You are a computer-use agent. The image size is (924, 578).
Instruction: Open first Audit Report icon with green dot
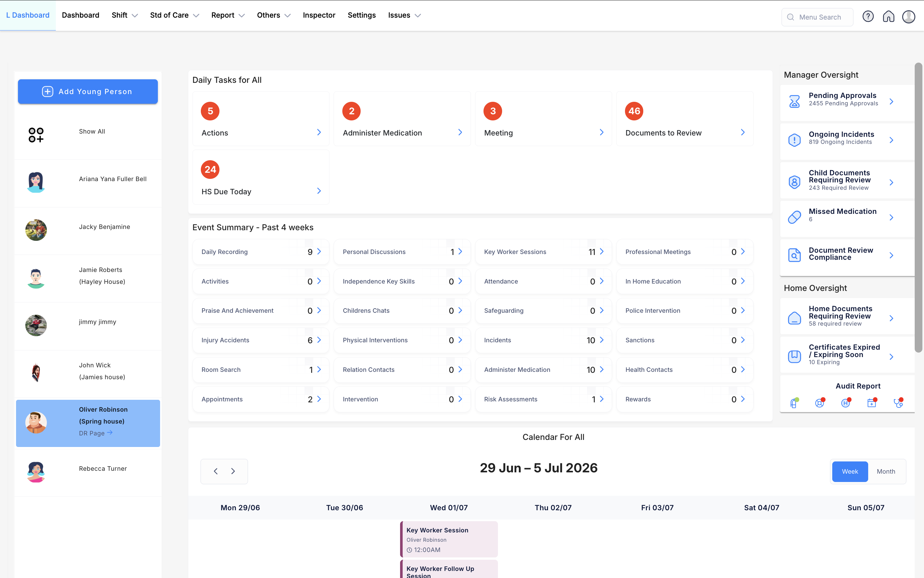click(794, 403)
